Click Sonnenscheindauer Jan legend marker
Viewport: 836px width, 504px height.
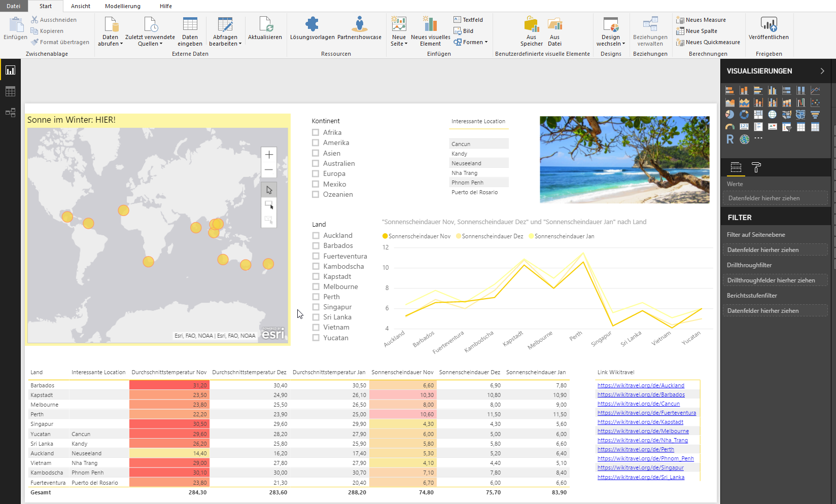click(x=531, y=236)
